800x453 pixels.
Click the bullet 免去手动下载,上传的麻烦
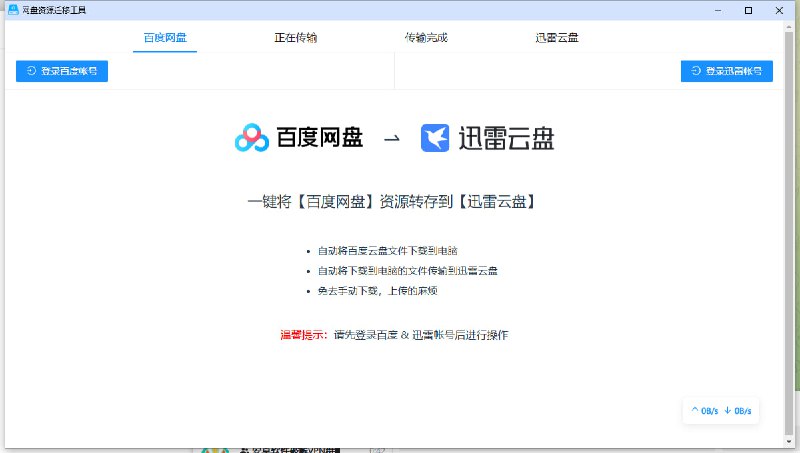[377, 291]
